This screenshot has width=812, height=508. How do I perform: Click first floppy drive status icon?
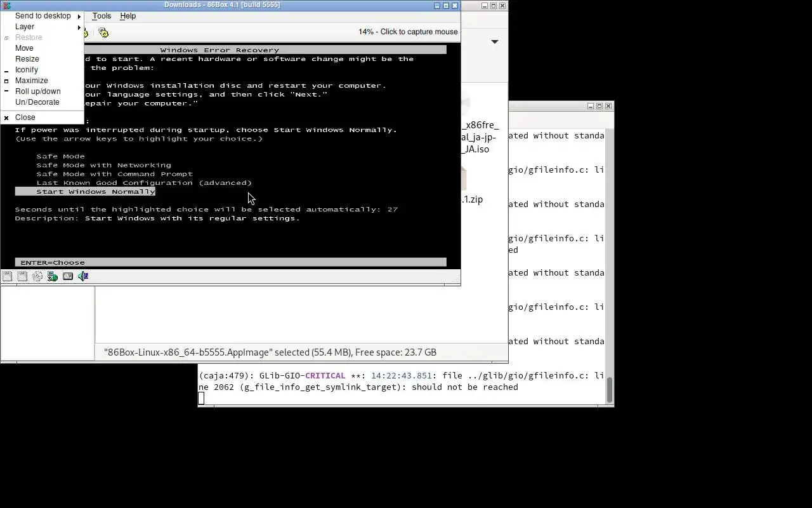click(x=7, y=276)
